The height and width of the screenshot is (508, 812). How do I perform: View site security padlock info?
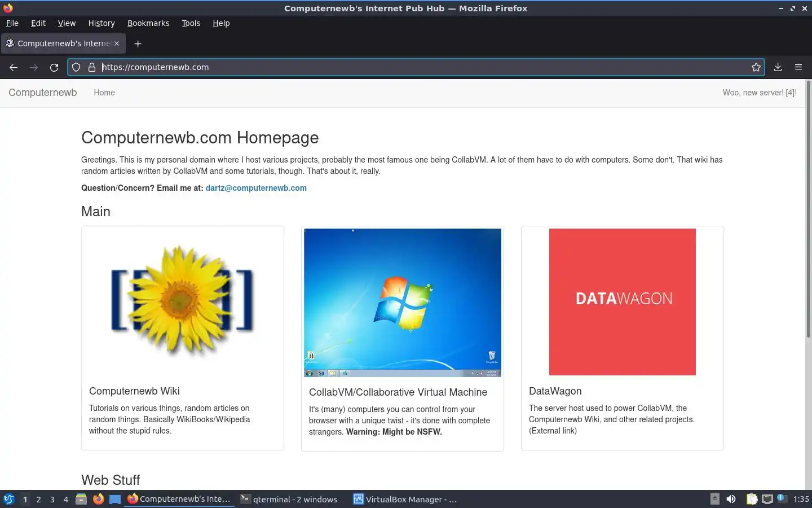click(x=92, y=67)
